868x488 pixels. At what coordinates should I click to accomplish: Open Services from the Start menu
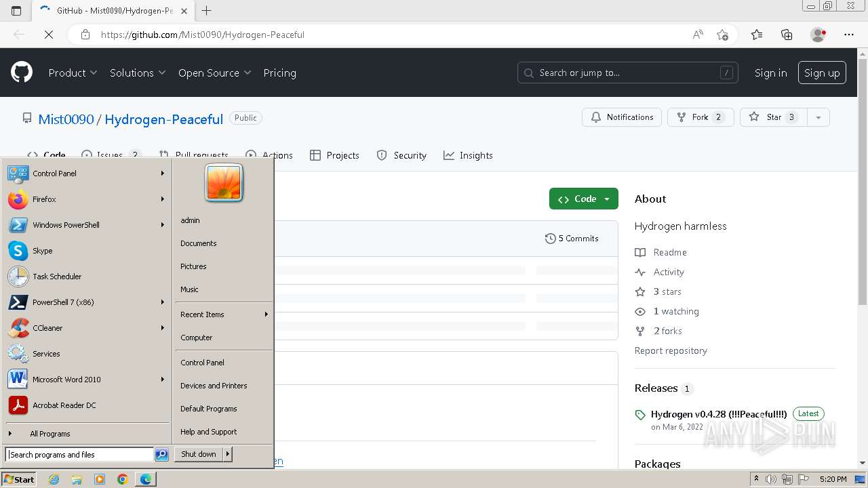[x=86, y=354]
